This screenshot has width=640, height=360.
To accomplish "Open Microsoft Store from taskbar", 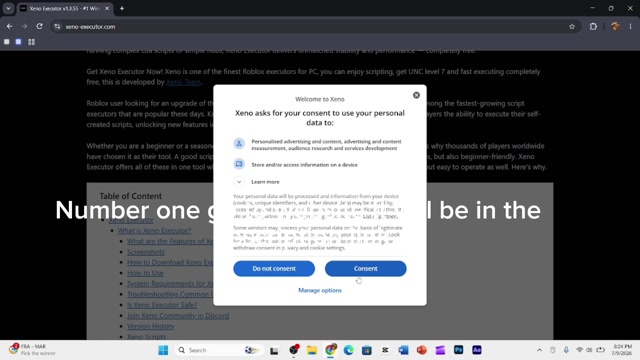I will pos(367,350).
